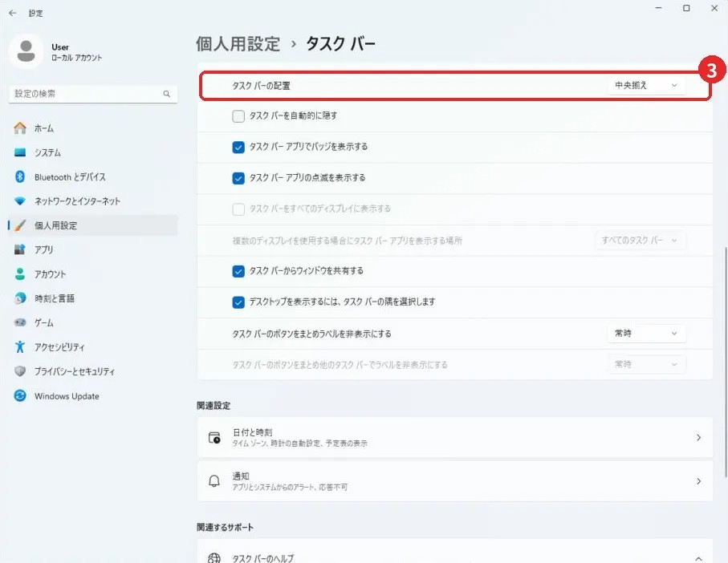
Task: Click the user avatar profile icon
Action: [x=26, y=51]
